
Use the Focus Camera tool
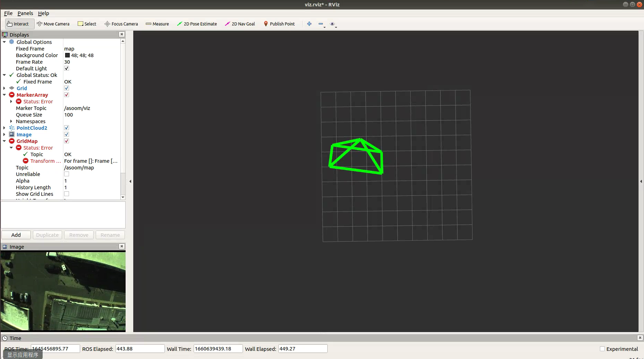click(x=121, y=24)
